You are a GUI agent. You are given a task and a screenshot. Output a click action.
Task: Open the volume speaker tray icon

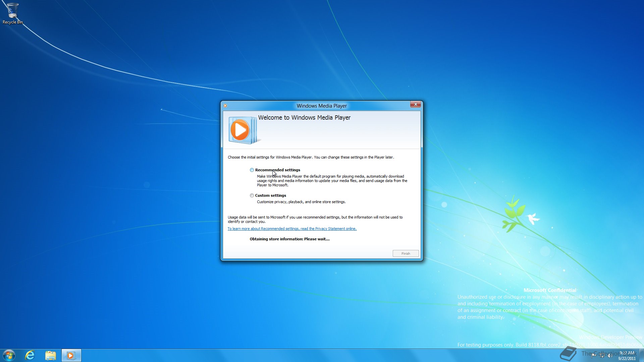pos(610,355)
